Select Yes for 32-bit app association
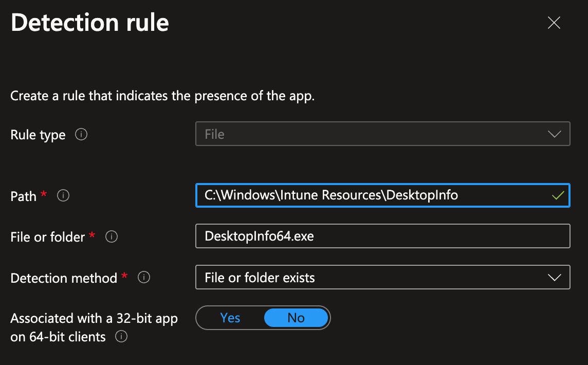588x365 pixels. [x=230, y=318]
